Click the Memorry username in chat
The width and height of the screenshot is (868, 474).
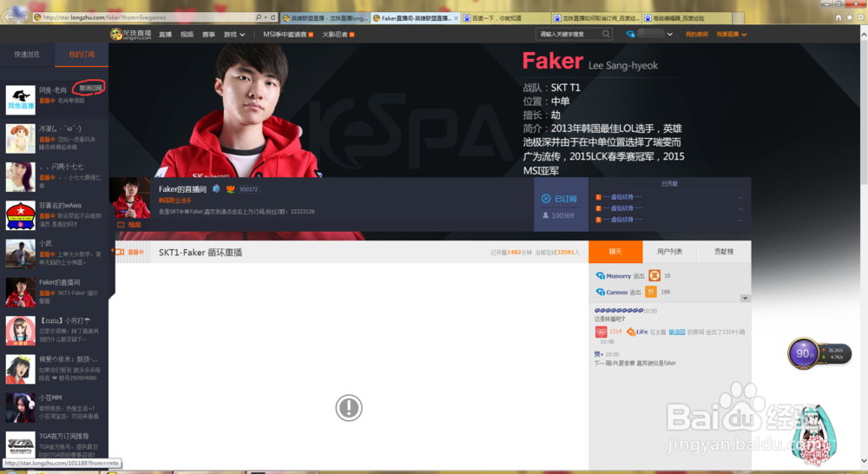click(x=618, y=276)
